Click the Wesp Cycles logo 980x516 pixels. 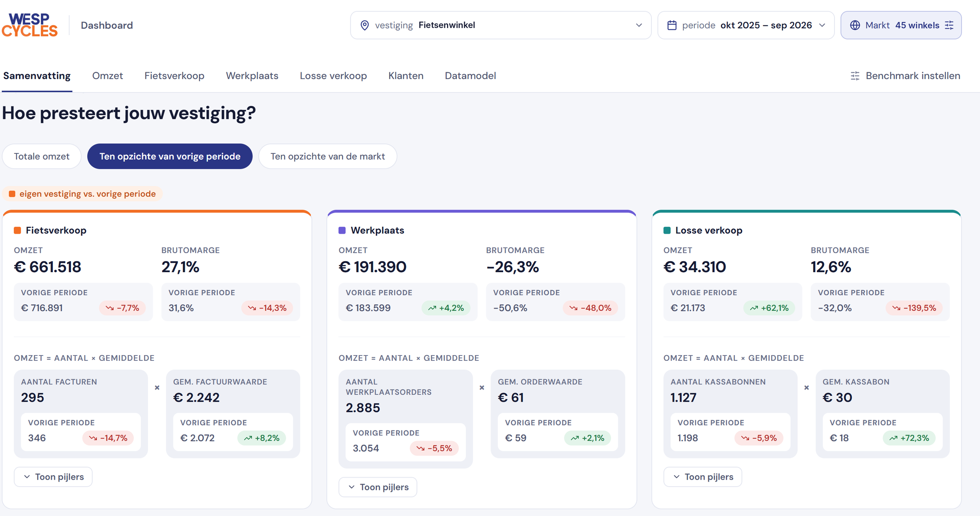click(30, 25)
